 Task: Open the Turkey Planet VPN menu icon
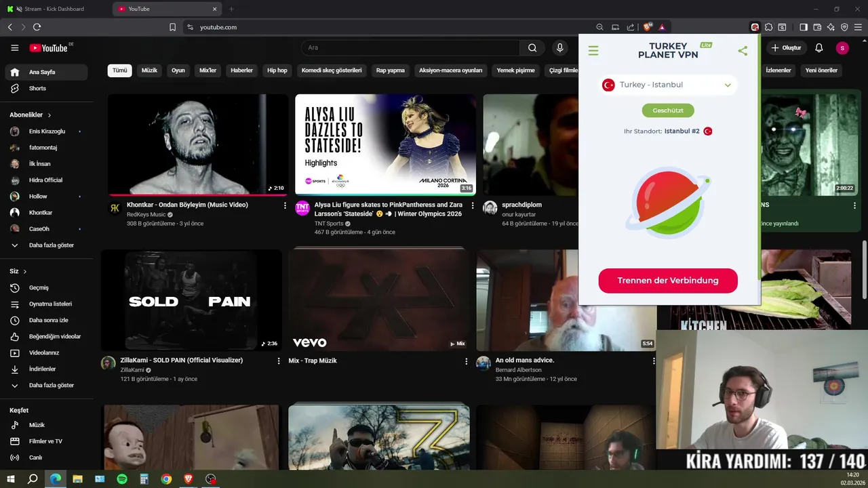tap(593, 51)
